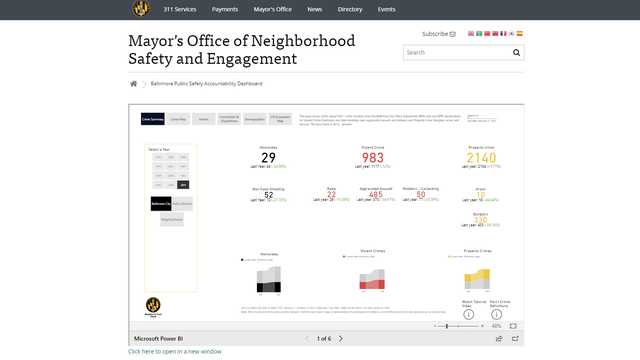
Task: Click the fit to page icon
Action: pyautogui.click(x=513, y=326)
